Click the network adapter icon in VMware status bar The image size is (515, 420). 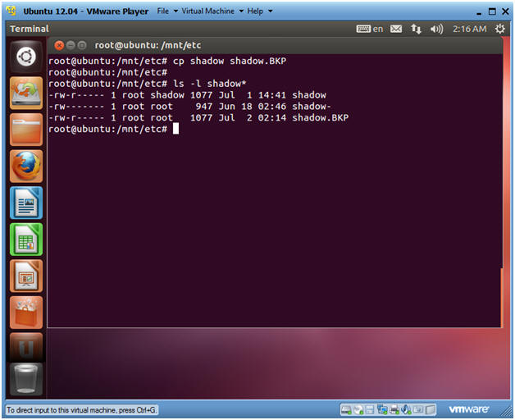coord(382,409)
